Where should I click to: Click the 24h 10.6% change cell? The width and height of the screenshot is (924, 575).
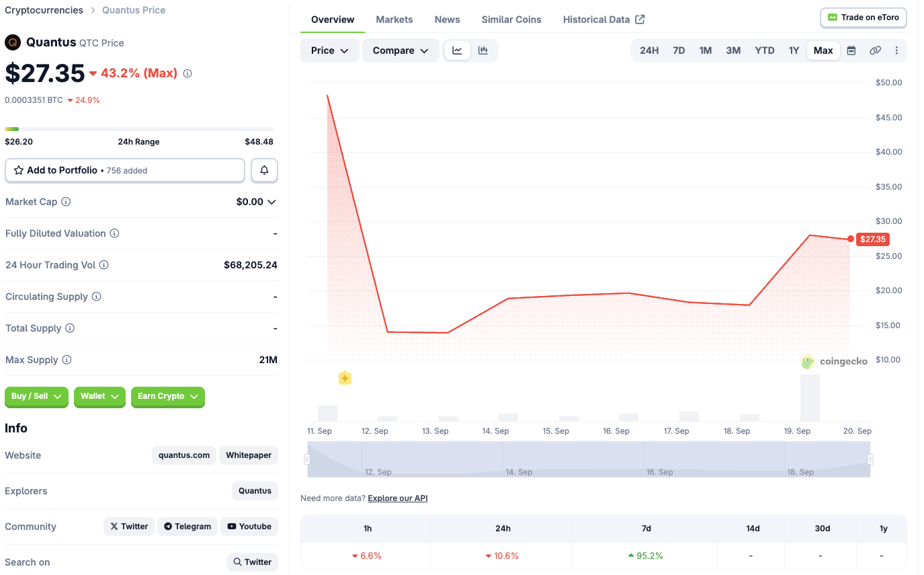click(x=501, y=556)
